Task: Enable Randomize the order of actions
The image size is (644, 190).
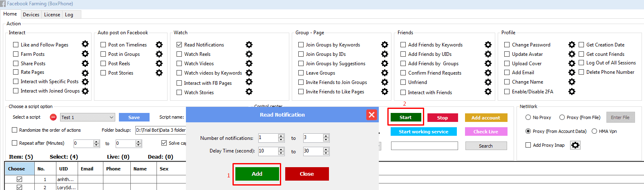Action: 15,130
